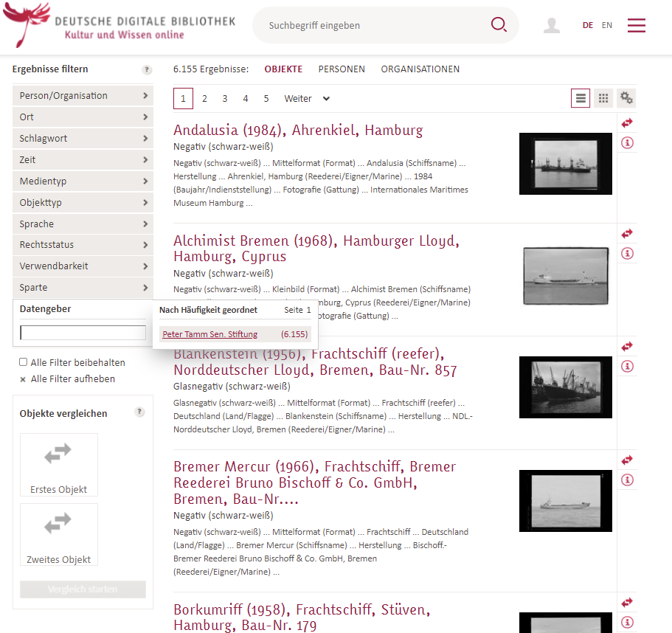Expand the Zeit filter
This screenshot has height=633, width=672.
coord(83,160)
